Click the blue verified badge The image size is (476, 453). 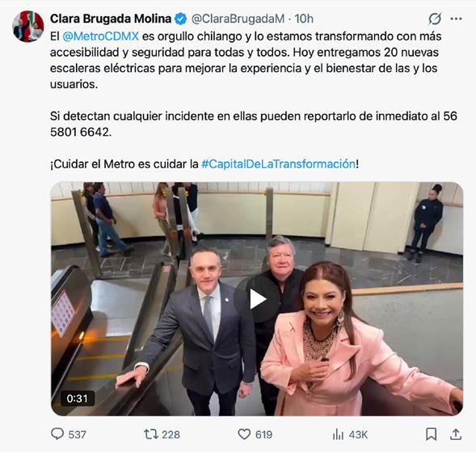pos(181,19)
